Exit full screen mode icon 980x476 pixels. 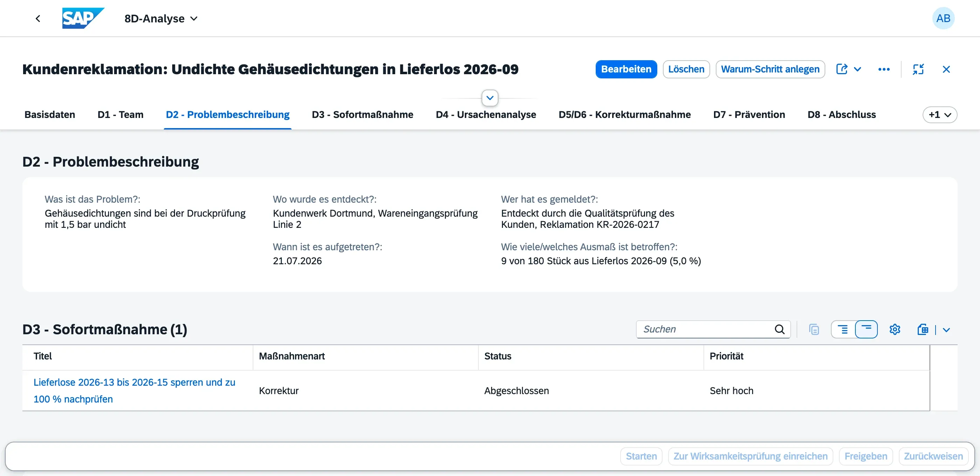click(x=918, y=69)
